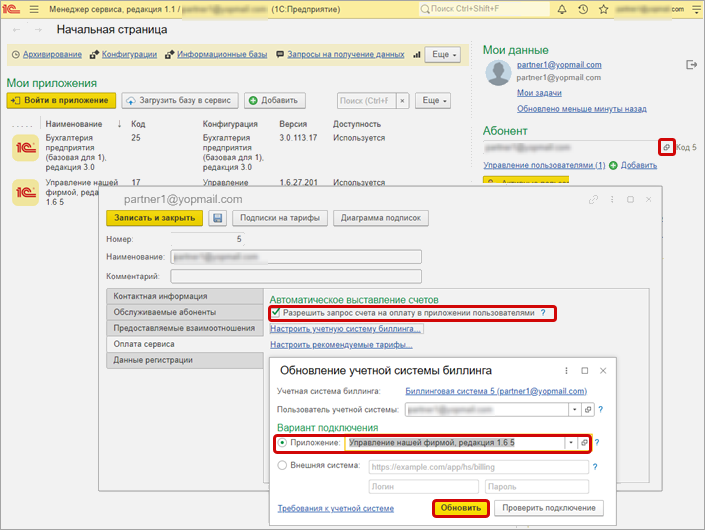Click Бухгалтерия предприятия application icon
Screen dimensions: 705x530
point(25,147)
